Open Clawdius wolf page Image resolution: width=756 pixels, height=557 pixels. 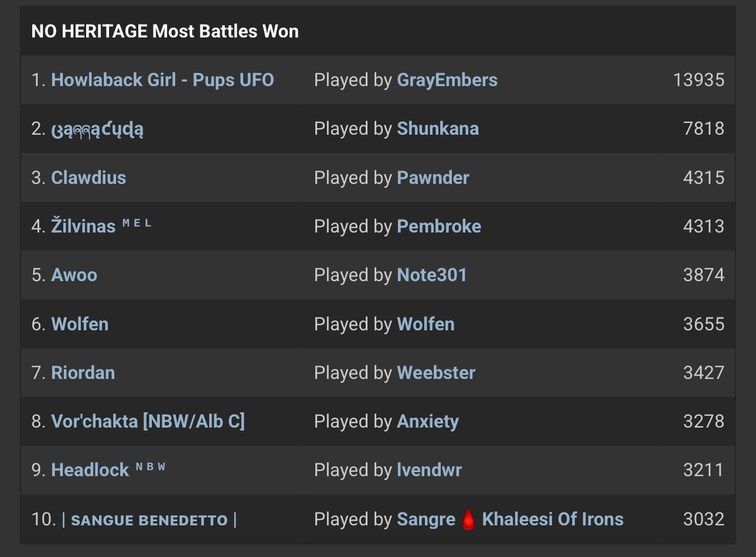click(x=88, y=177)
